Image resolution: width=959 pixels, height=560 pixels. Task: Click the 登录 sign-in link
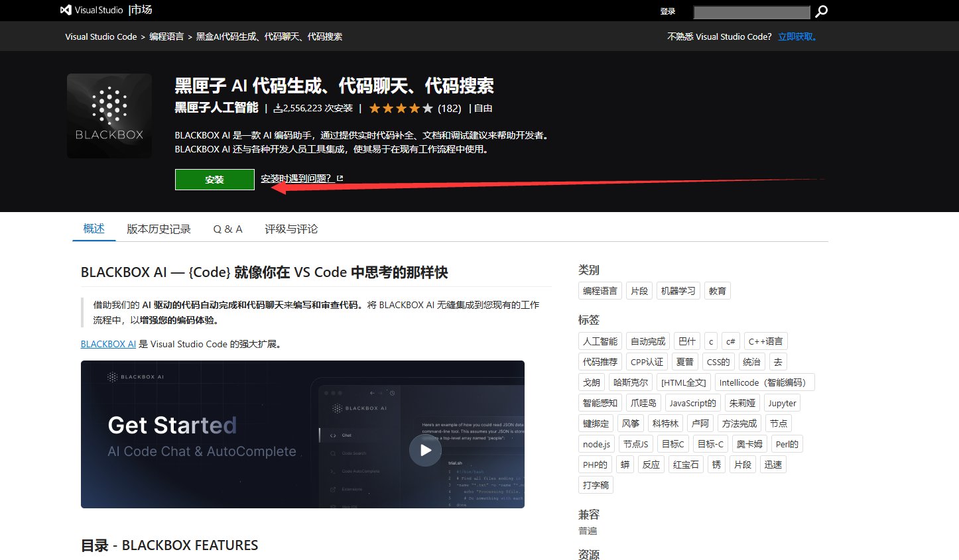(x=667, y=11)
